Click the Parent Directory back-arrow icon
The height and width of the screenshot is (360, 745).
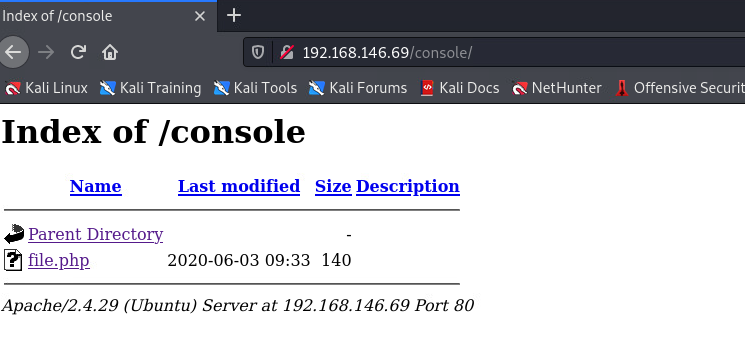pyautogui.click(x=14, y=234)
